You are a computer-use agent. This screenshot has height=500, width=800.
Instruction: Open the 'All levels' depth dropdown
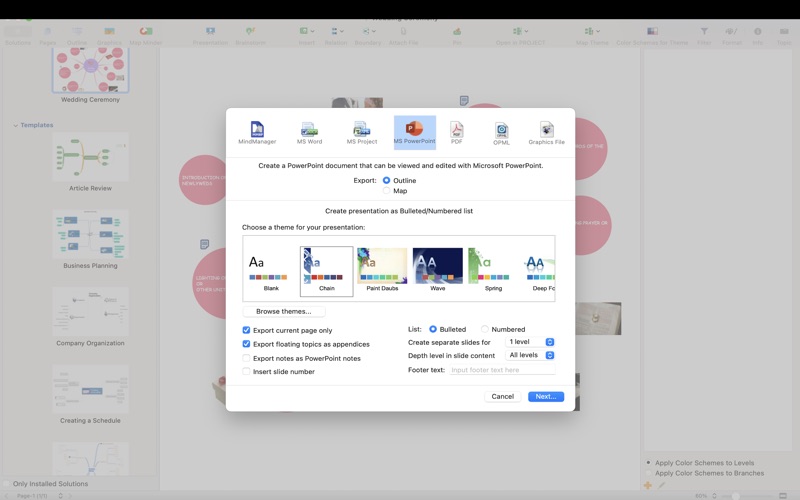530,355
